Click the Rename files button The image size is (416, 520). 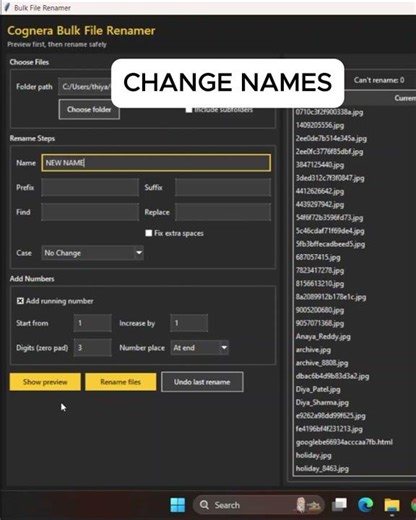(x=120, y=382)
